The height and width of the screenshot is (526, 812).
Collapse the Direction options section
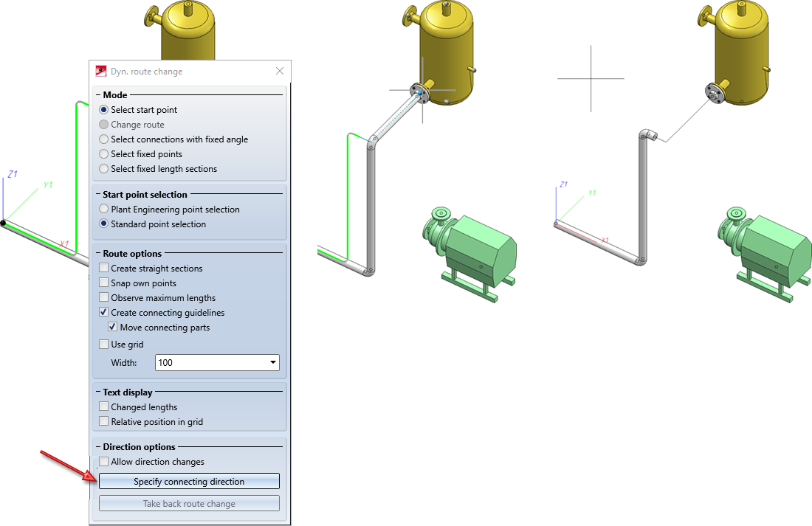coord(98,447)
